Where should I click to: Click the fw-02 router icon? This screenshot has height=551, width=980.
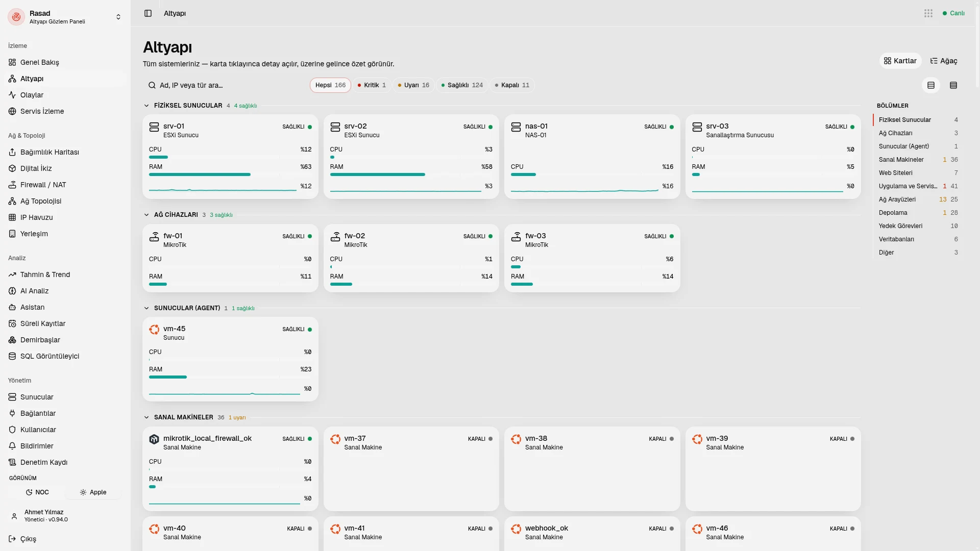[335, 237]
